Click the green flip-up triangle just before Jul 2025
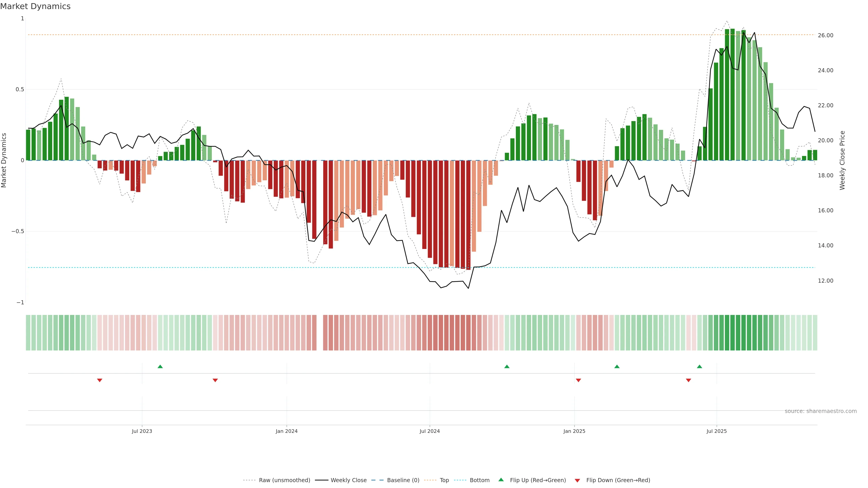 click(700, 366)
